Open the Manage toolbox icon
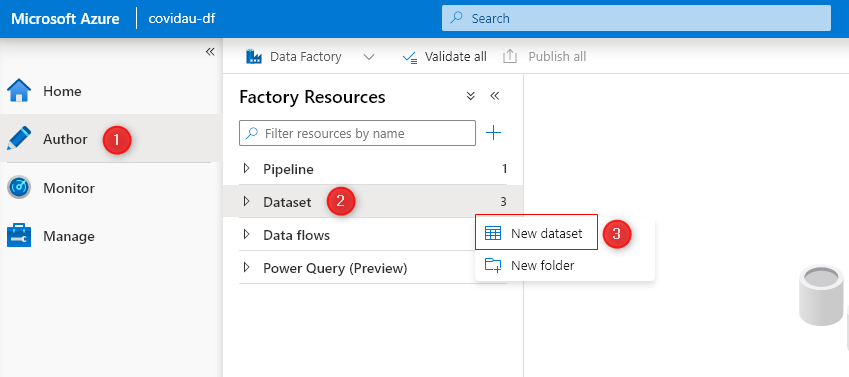849x377 pixels. [19, 236]
